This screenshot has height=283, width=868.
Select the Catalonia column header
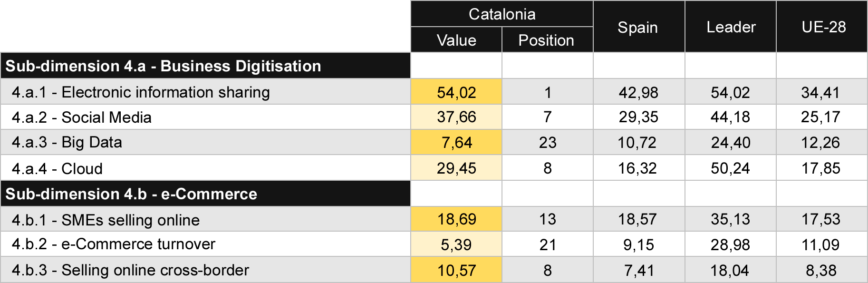pyautogui.click(x=502, y=14)
